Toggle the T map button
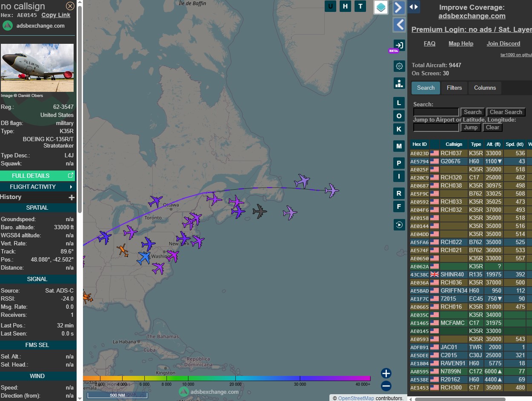 pos(360,6)
